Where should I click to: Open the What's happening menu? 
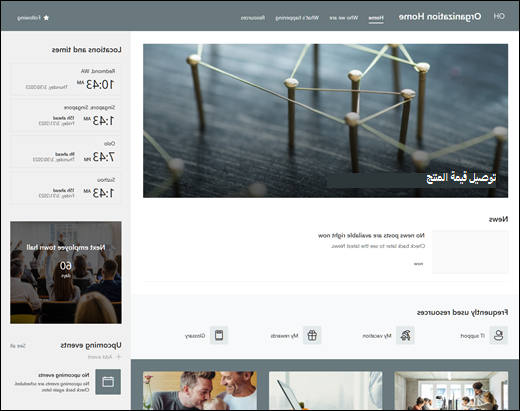tap(297, 18)
